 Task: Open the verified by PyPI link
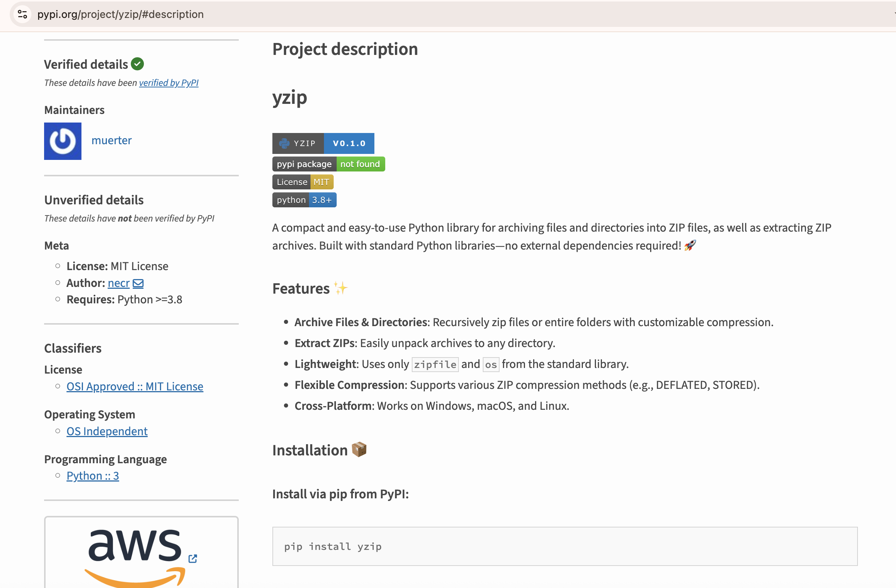pos(169,83)
